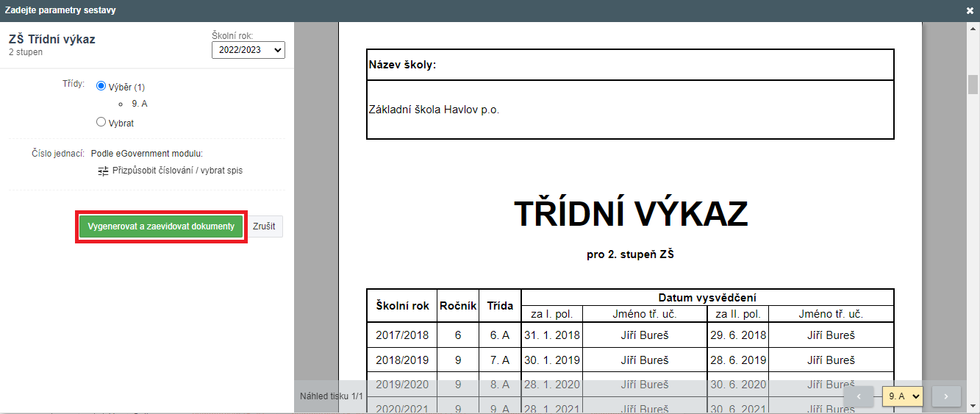The image size is (980, 414).
Task: Click the Základní škola Havlov p.o. text
Action: click(434, 110)
